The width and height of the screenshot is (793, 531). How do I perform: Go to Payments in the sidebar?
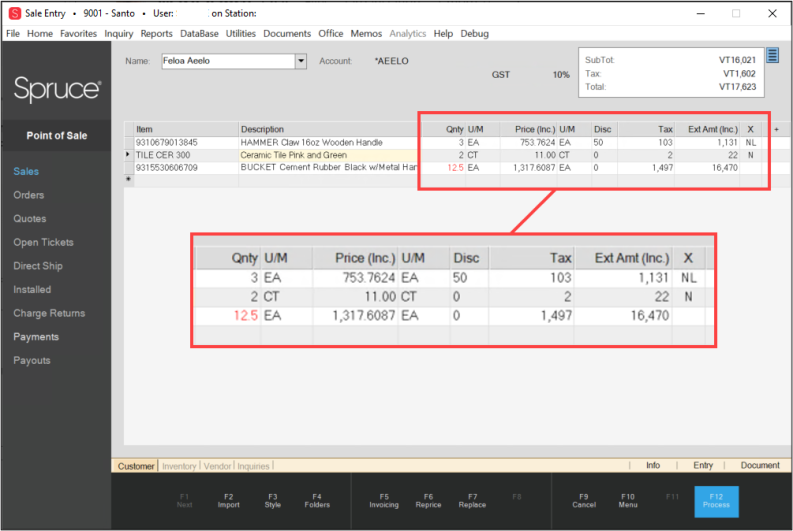click(x=36, y=337)
